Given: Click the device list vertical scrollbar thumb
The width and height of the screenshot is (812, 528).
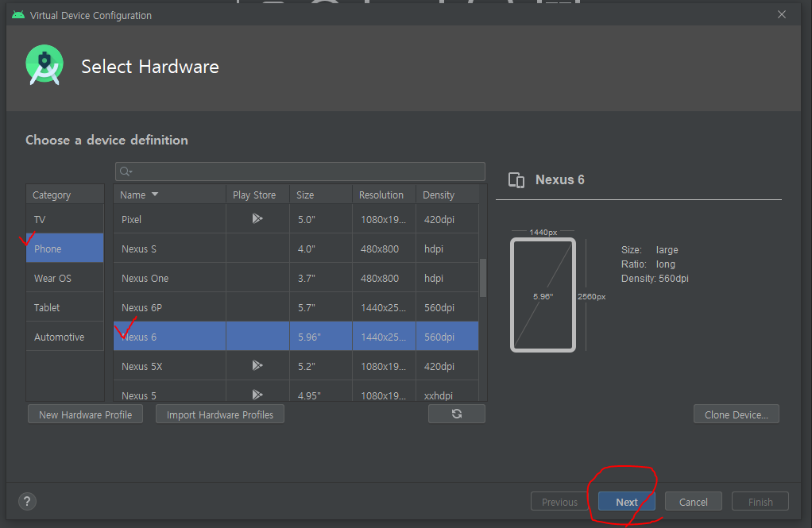Looking at the screenshot, I should pyautogui.click(x=483, y=277).
